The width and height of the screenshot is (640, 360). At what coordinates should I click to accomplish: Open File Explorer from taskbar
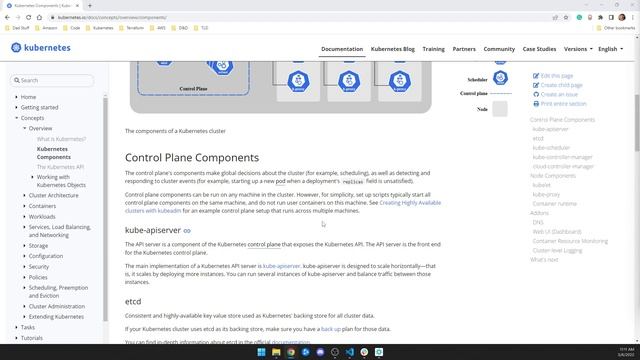[276, 352]
